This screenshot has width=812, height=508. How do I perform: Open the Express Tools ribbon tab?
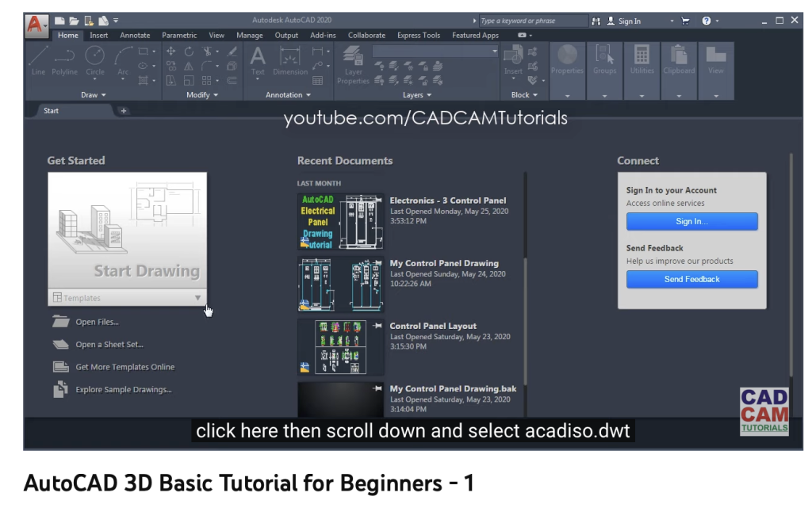click(419, 35)
